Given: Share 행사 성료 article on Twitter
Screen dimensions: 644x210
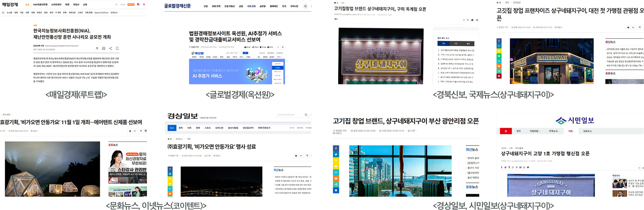Looking at the screenshot, I should click(170, 174).
